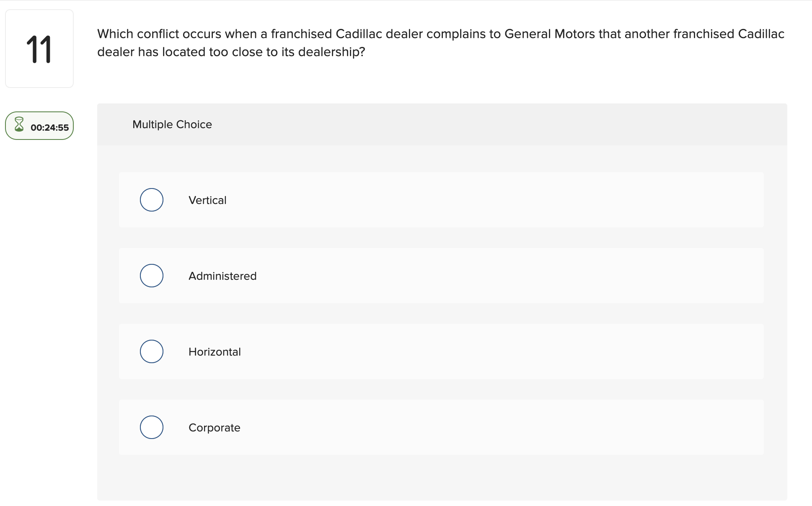Image resolution: width=812 pixels, height=506 pixels.
Task: Click the phrase "has located" in the question
Action: coord(171,52)
